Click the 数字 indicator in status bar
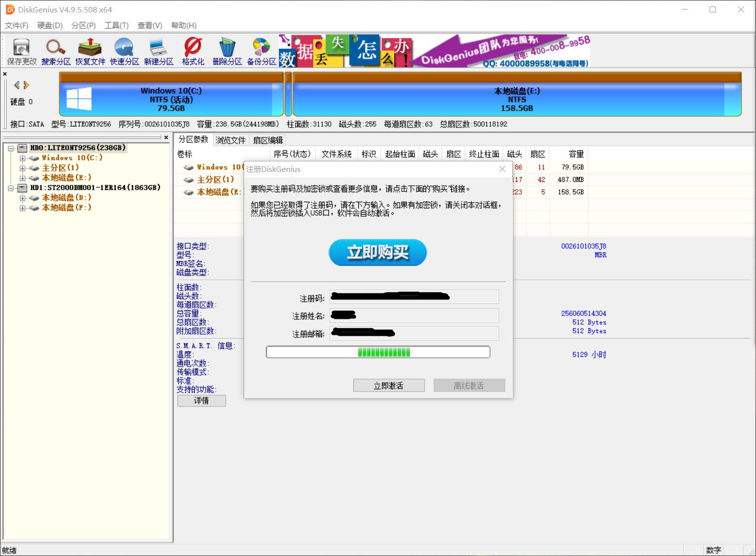Image resolution: width=756 pixels, height=556 pixels. [714, 550]
